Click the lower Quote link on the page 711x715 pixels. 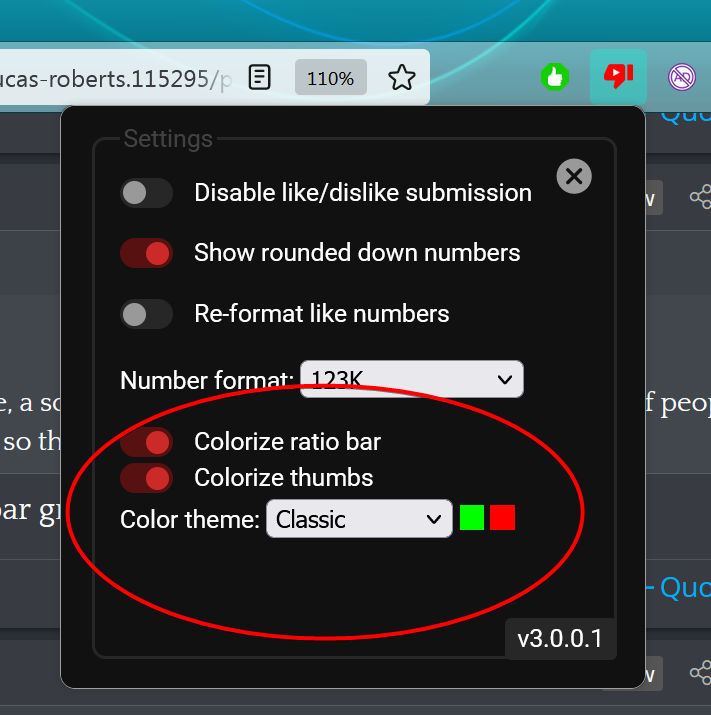(685, 587)
